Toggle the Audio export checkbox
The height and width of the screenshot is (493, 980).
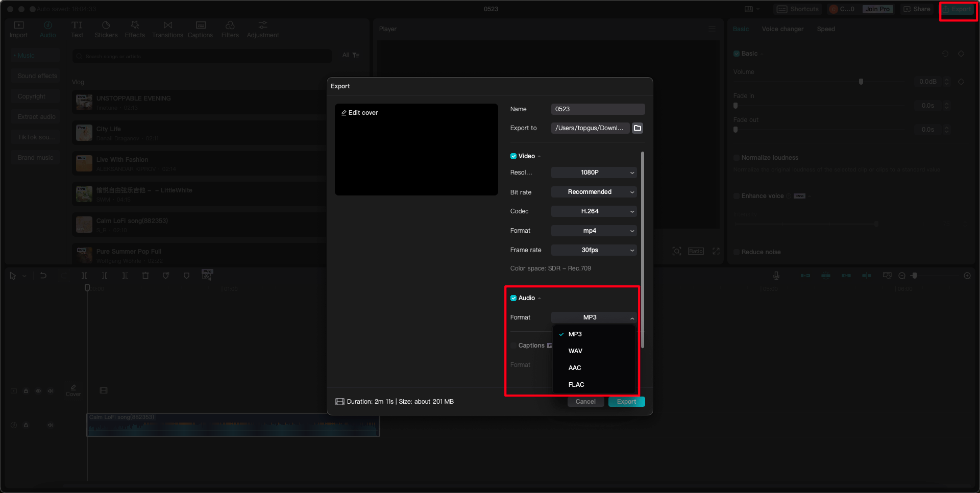(513, 298)
